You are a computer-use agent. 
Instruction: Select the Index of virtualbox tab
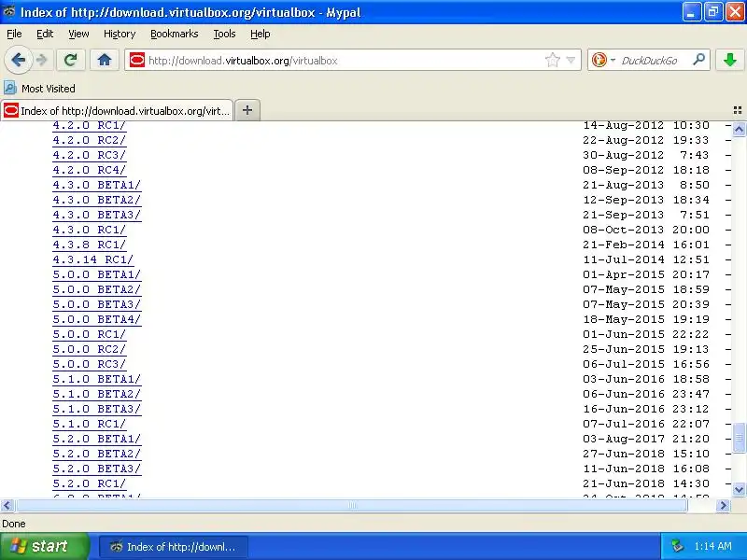[117, 110]
